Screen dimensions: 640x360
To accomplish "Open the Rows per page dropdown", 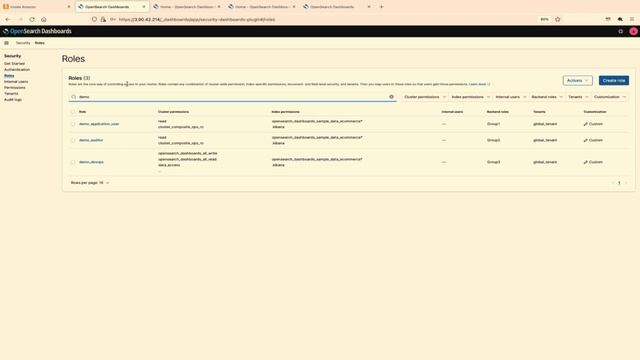I will [x=90, y=183].
